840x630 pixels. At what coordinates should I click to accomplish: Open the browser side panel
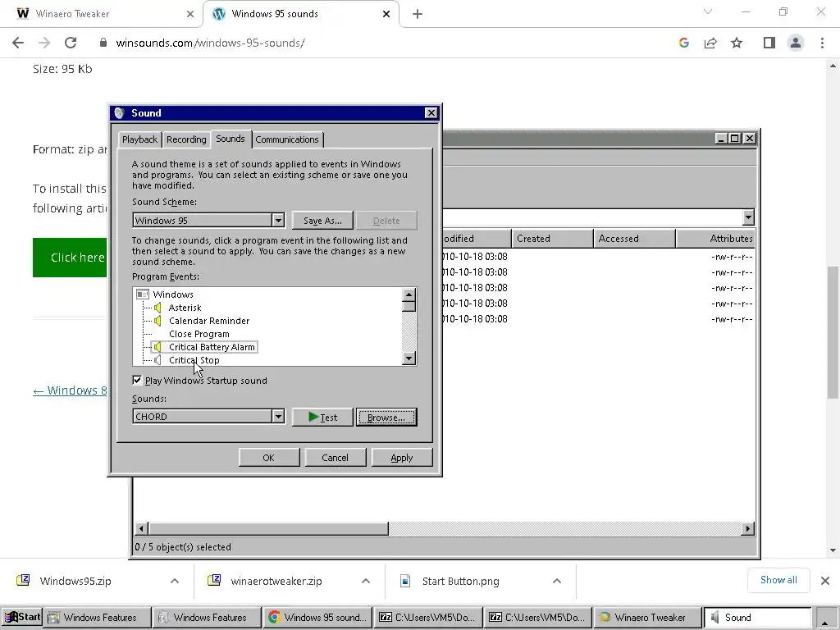(769, 43)
